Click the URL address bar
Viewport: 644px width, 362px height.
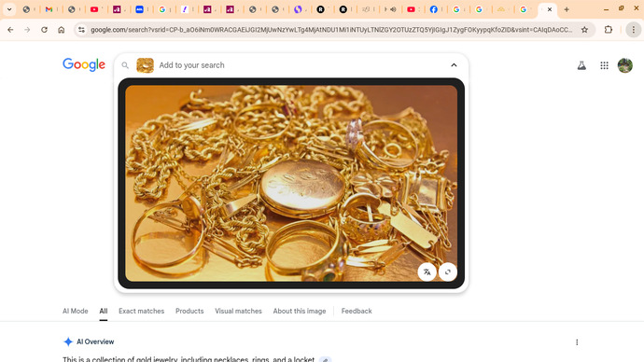(331, 30)
